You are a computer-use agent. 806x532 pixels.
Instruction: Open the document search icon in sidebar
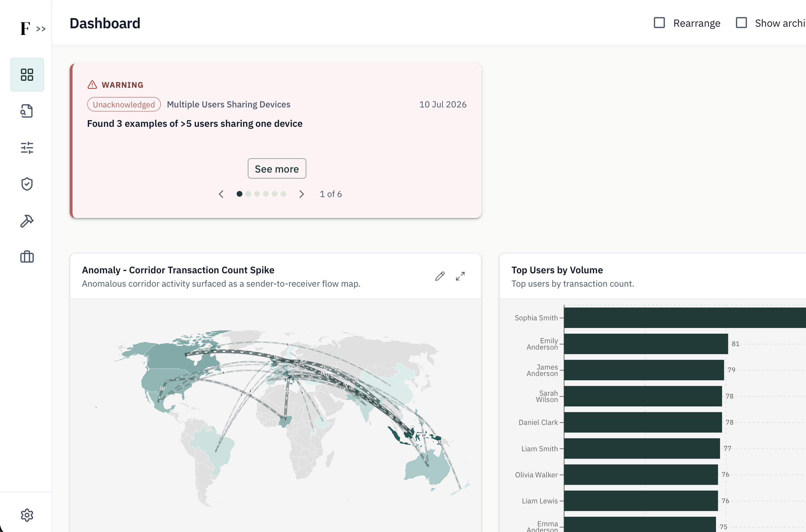click(27, 111)
